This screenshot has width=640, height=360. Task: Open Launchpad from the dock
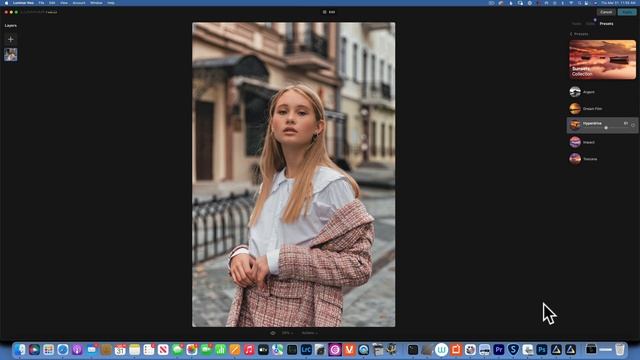tap(49, 350)
